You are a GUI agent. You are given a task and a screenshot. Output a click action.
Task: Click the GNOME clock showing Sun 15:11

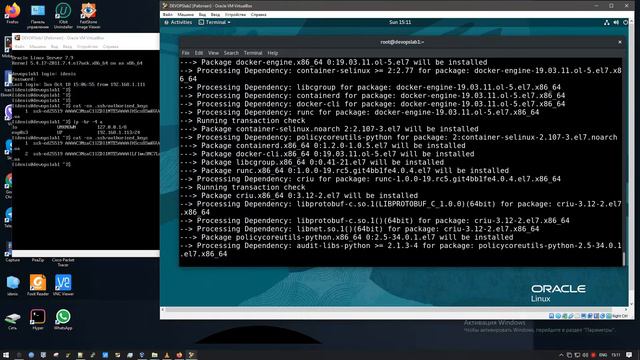coord(400,22)
